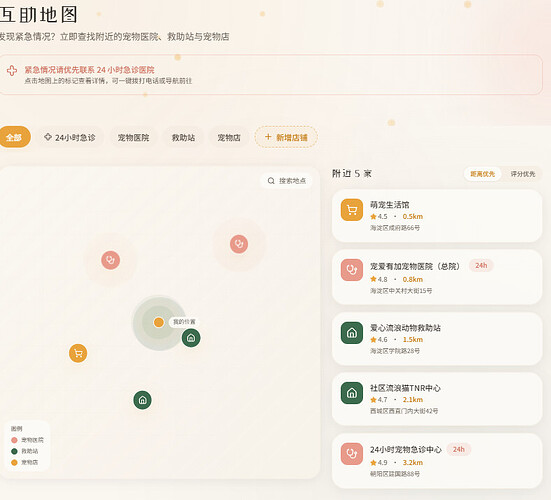Click the 附近 5 家 heading
This screenshot has width=551, height=500.
[352, 174]
